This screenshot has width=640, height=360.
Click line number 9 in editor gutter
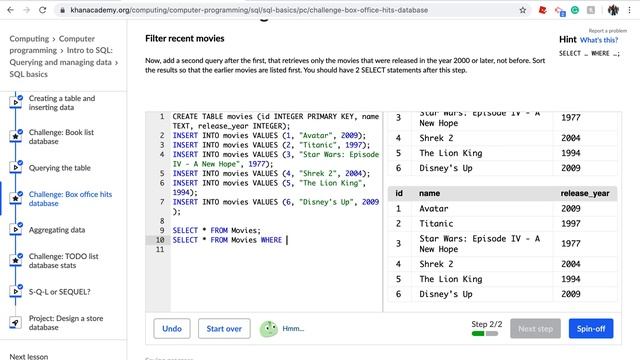(x=162, y=230)
